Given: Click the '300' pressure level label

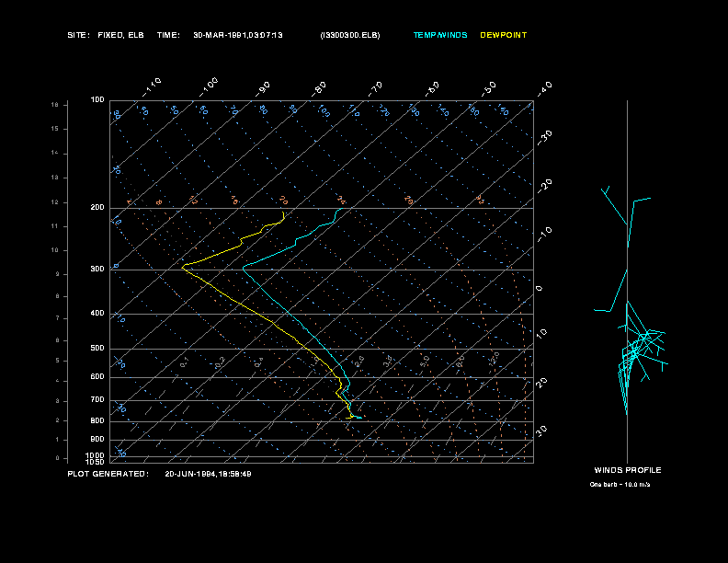Looking at the screenshot, I should point(97,269).
